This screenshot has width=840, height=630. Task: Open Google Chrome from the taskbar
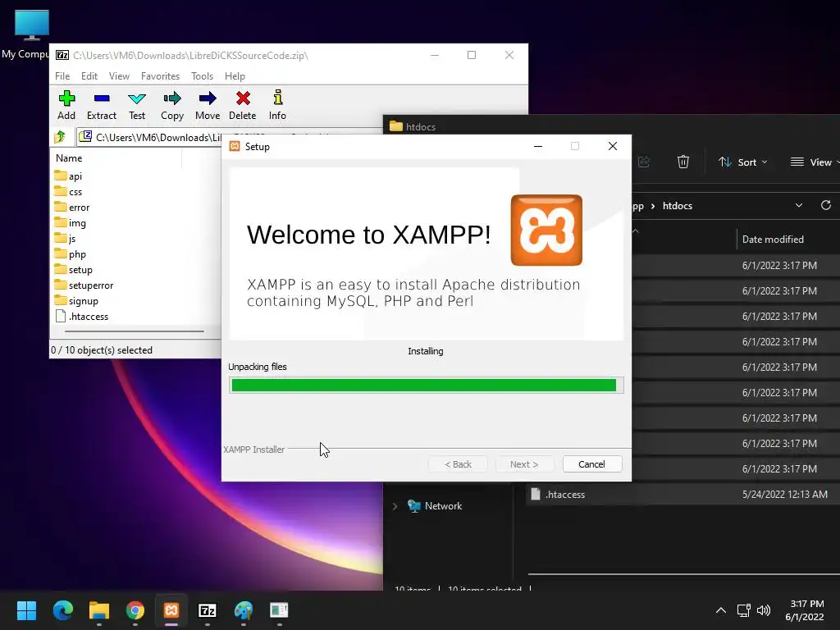tap(135, 610)
